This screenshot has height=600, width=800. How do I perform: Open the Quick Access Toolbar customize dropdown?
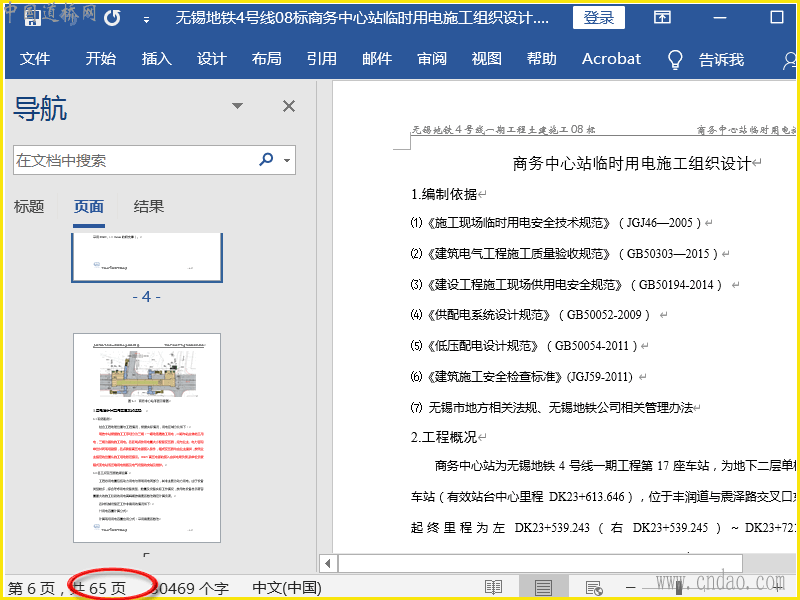coord(146,20)
